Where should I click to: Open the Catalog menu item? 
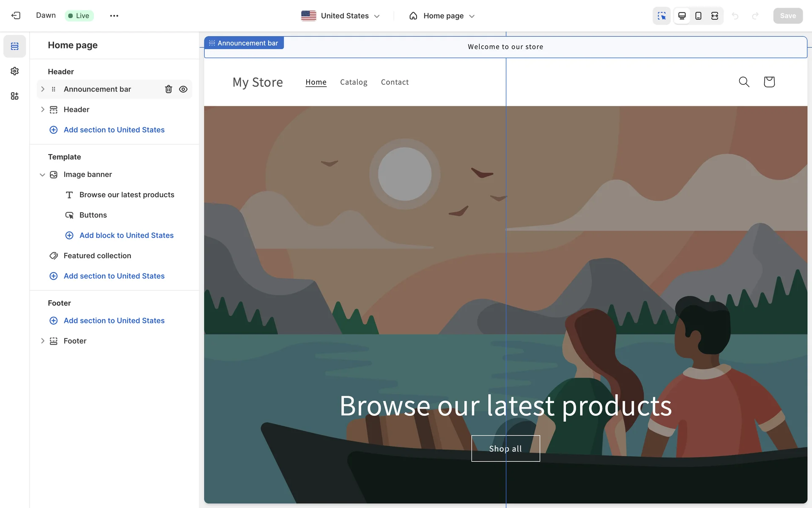click(354, 82)
